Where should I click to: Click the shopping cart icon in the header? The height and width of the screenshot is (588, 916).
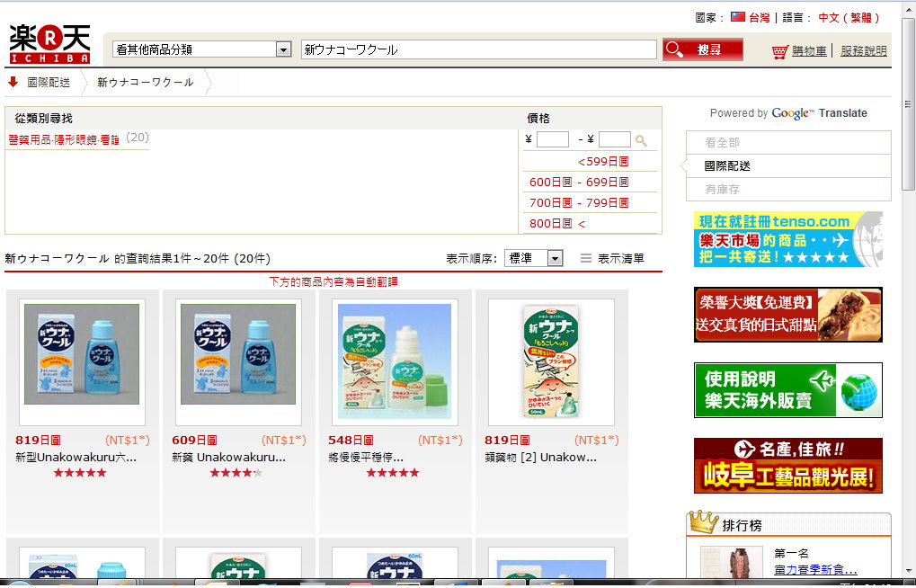click(781, 49)
